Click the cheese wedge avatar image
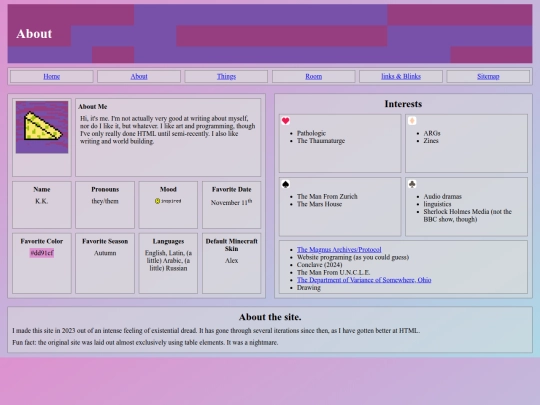540x405 pixels. (42, 127)
